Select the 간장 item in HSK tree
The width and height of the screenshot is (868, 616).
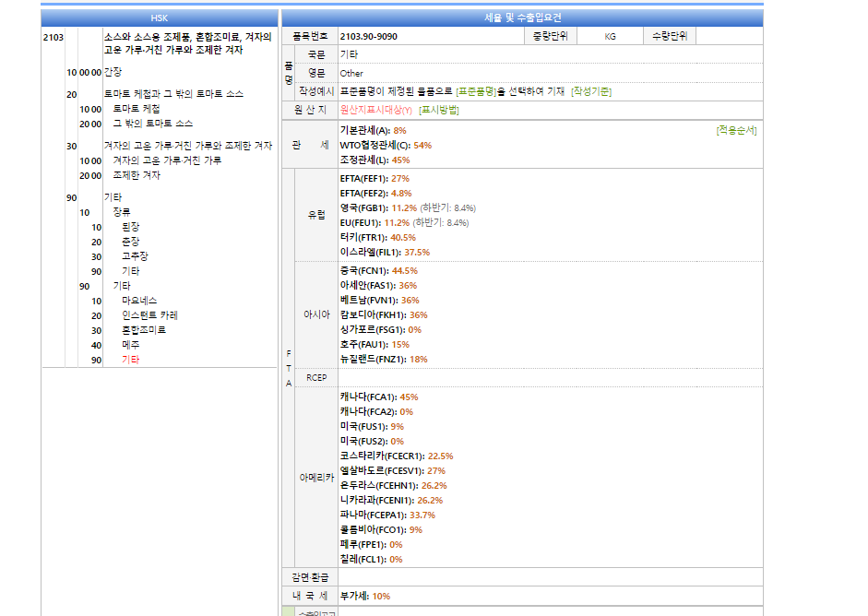coord(113,72)
